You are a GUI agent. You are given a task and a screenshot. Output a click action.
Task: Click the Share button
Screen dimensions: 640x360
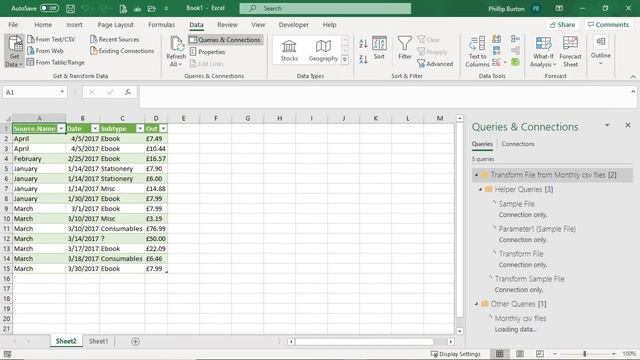562,24
